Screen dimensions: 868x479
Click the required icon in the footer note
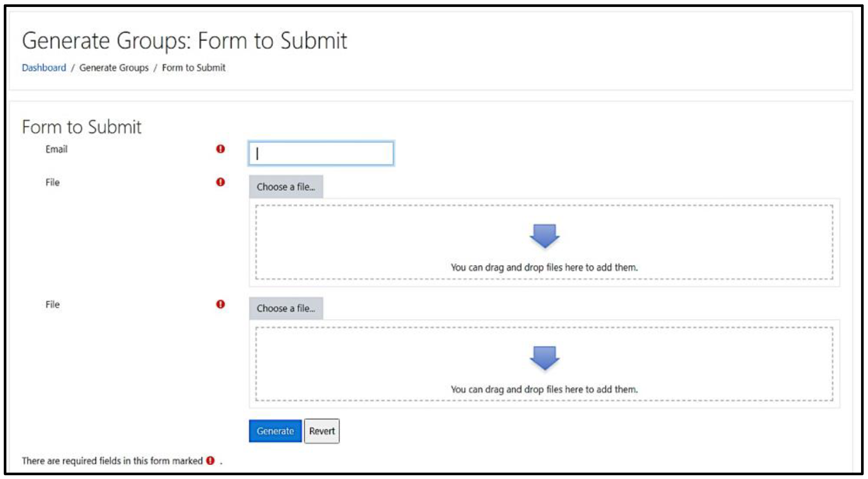[x=210, y=460]
